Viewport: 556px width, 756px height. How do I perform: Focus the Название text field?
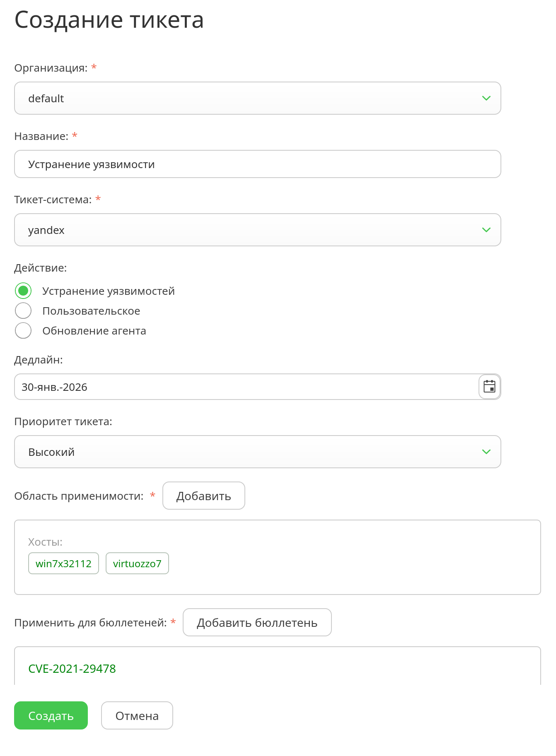click(x=257, y=164)
